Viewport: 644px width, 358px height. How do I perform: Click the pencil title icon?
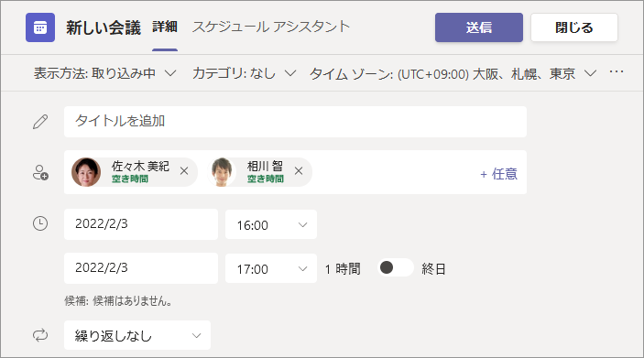tap(40, 122)
